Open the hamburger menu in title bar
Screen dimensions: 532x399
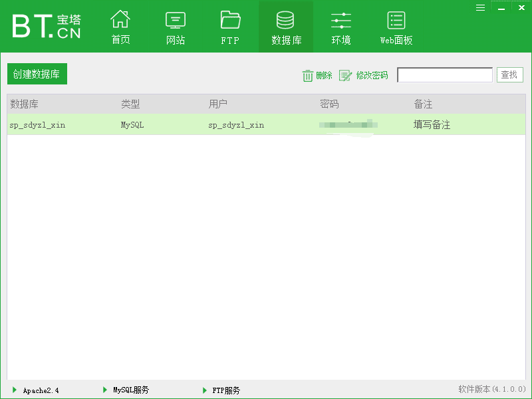tap(480, 8)
